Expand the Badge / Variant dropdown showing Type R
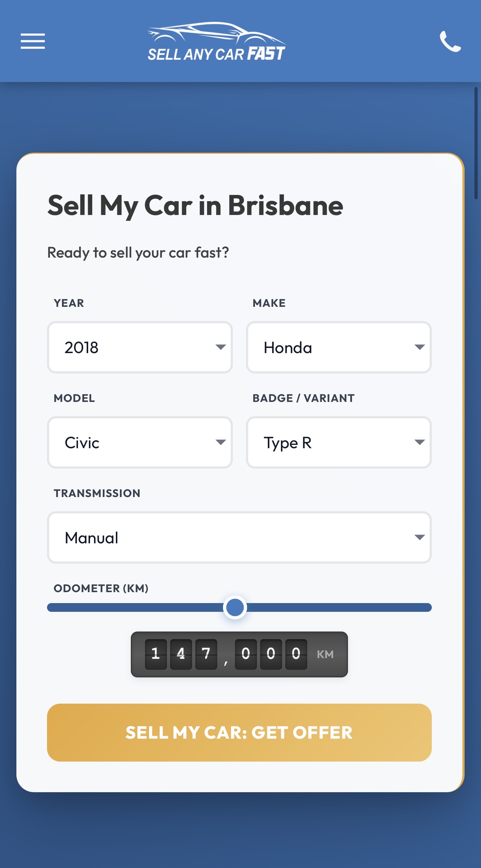Image resolution: width=481 pixels, height=868 pixels. pyautogui.click(x=339, y=442)
